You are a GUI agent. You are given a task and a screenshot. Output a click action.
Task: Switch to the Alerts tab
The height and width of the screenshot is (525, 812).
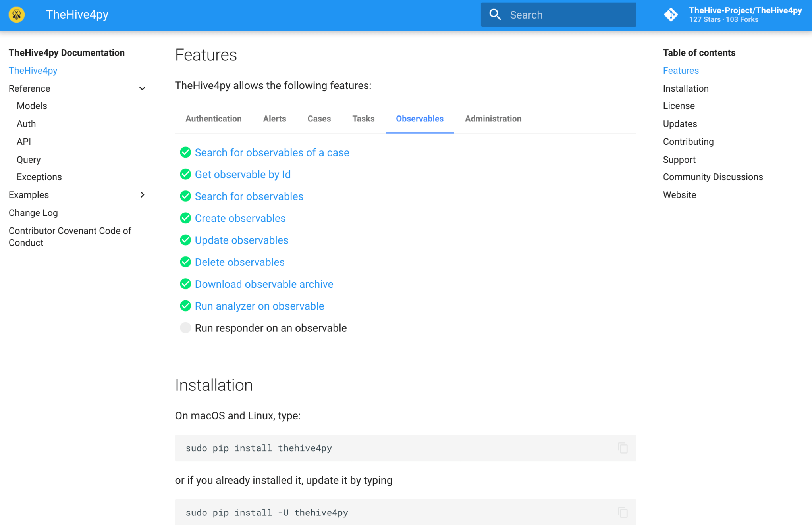pos(274,119)
